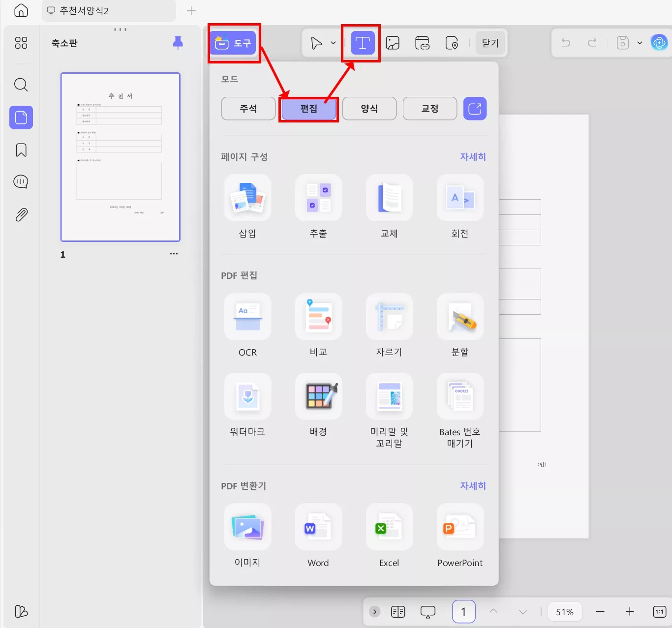Save the document
This screenshot has height=628, width=672.
pyautogui.click(x=623, y=43)
